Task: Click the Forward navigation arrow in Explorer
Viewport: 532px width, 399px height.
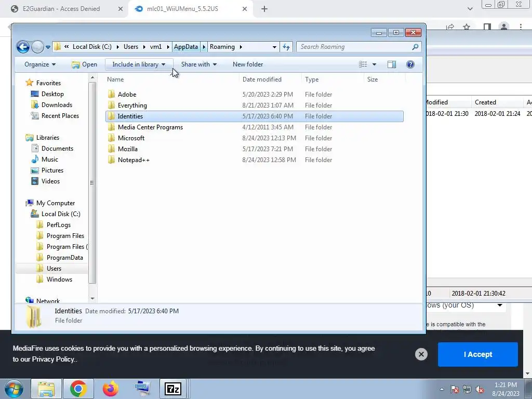Action: coord(37,47)
